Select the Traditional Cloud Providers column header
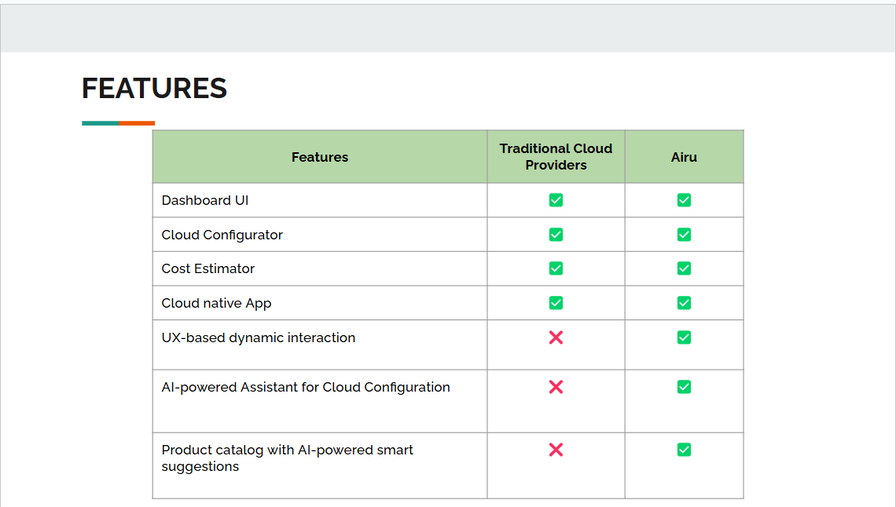 click(556, 157)
